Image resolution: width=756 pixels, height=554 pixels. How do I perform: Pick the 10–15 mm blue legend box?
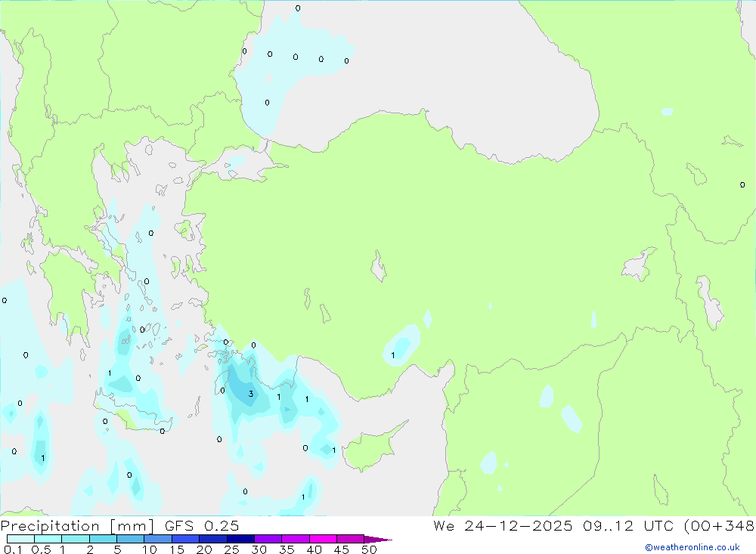click(x=158, y=539)
